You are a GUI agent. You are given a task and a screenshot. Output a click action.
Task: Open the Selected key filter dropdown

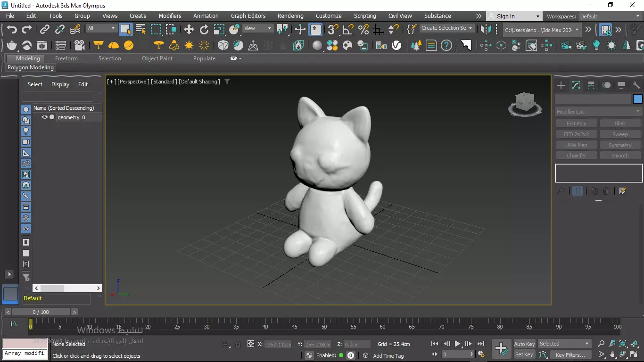tap(564, 344)
